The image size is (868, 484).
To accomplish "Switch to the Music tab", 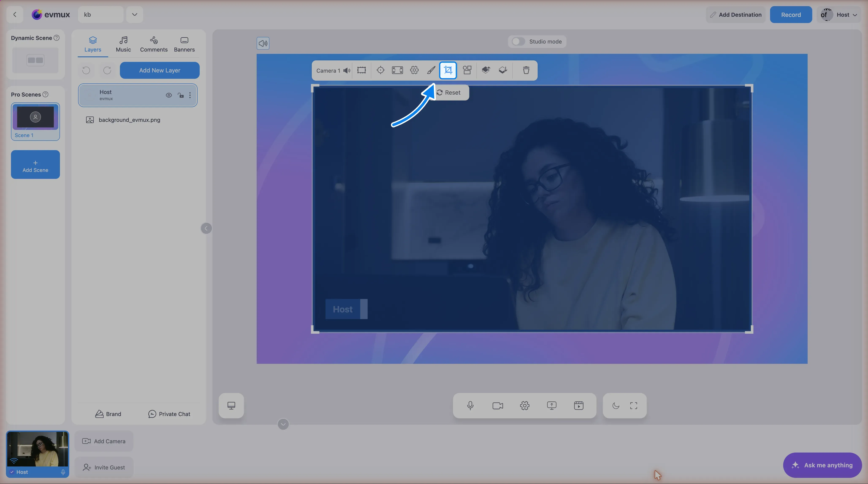I will (x=123, y=45).
